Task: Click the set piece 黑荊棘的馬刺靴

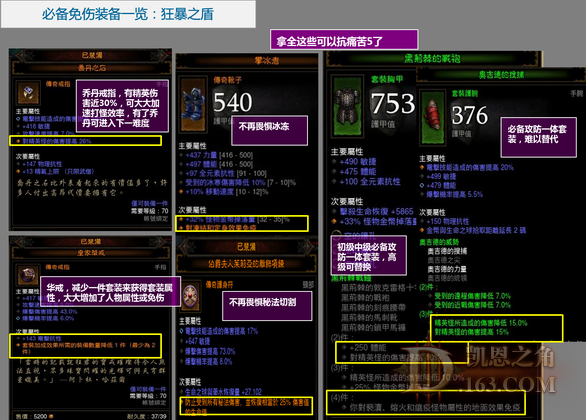Action: (369, 318)
